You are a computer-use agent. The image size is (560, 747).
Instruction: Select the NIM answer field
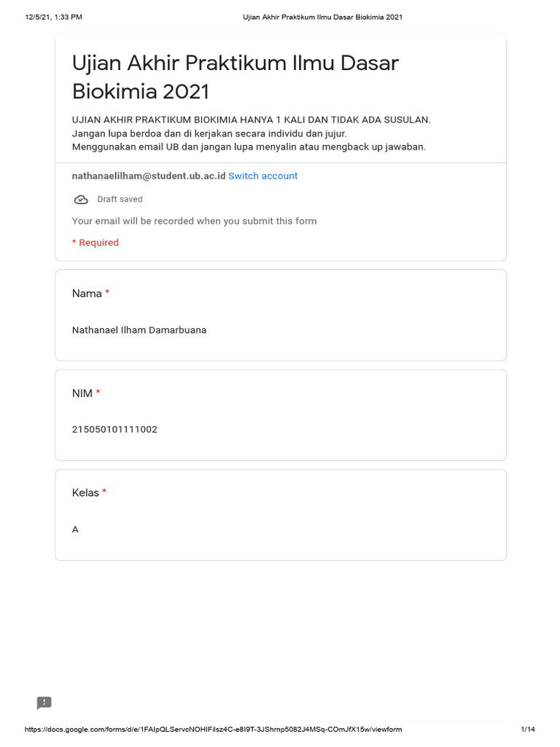click(x=114, y=430)
